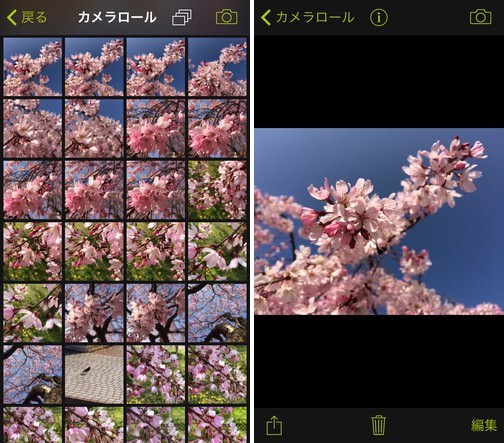Open the second thumbnail in the fourth row
Image resolution: width=504 pixels, height=443 pixels.
click(x=94, y=252)
